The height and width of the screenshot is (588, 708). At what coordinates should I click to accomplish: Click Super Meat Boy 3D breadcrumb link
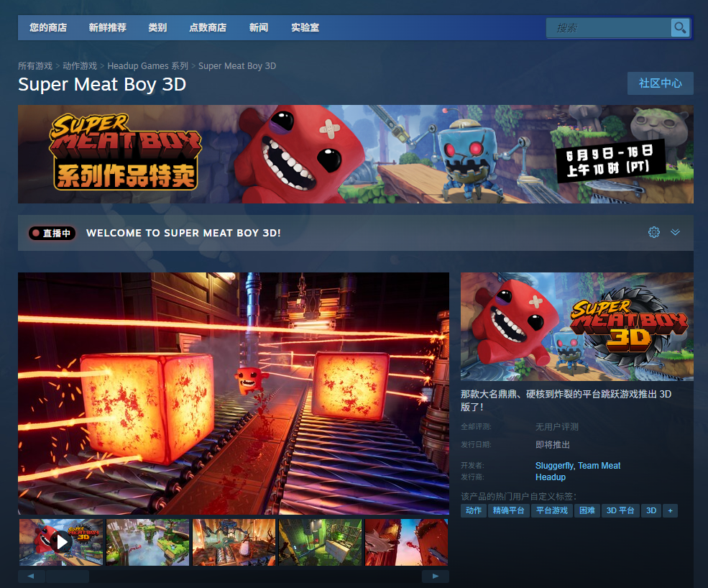pyautogui.click(x=237, y=66)
